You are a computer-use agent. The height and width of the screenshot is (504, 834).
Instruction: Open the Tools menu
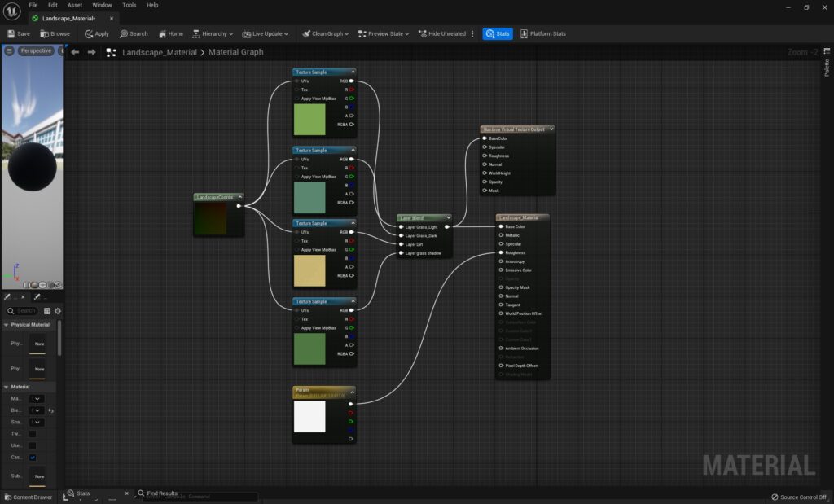pyautogui.click(x=129, y=5)
